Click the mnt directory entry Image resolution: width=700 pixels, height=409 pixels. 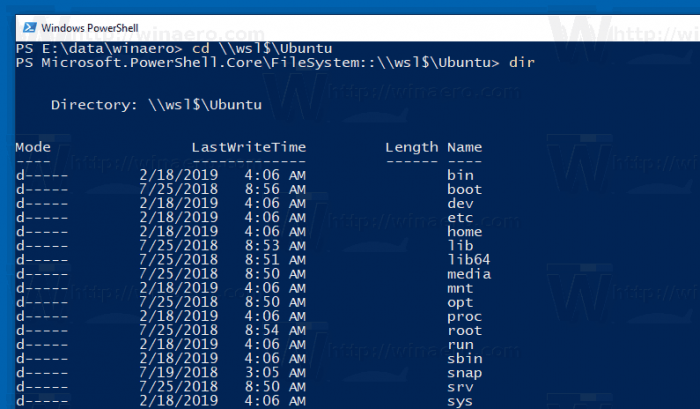(460, 288)
